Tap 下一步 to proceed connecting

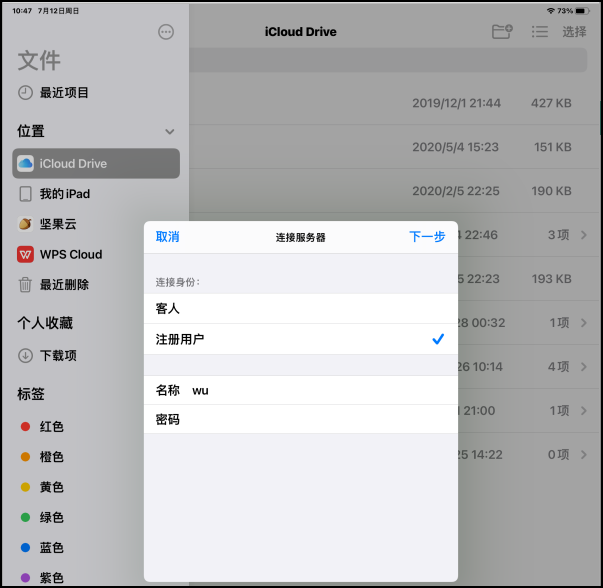pyautogui.click(x=427, y=237)
